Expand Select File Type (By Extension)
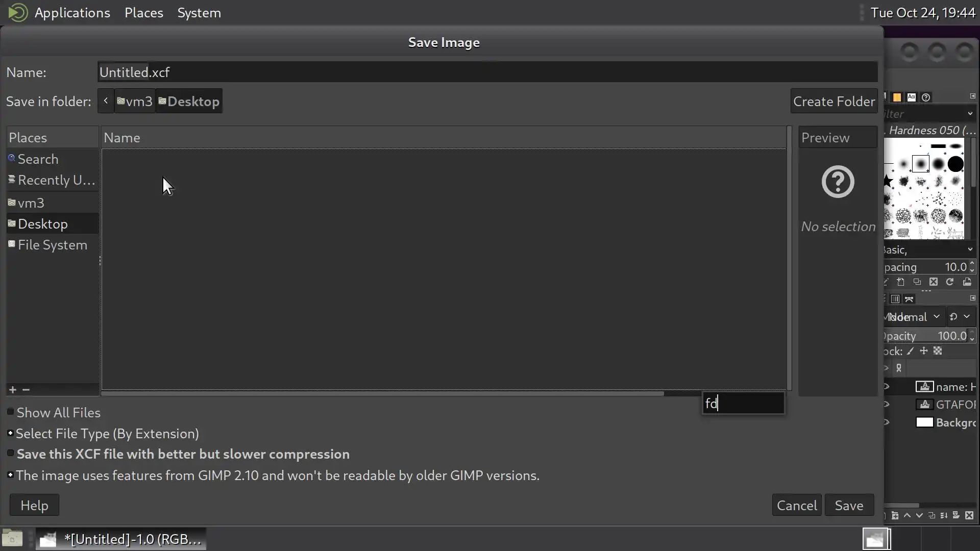Screen dimensions: 980x551 10,433
